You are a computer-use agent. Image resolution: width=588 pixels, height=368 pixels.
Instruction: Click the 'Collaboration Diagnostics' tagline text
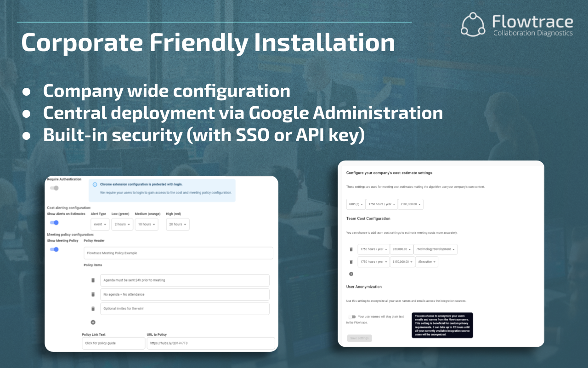pyautogui.click(x=533, y=33)
